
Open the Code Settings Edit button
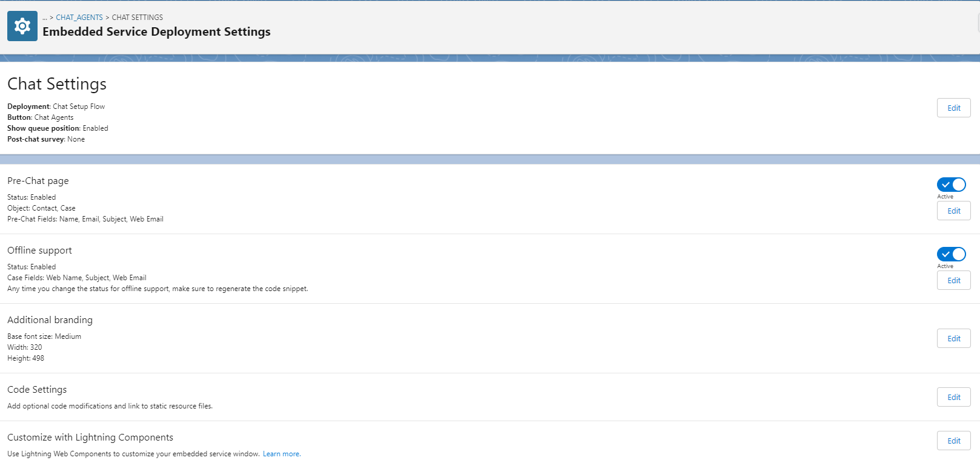(x=953, y=397)
